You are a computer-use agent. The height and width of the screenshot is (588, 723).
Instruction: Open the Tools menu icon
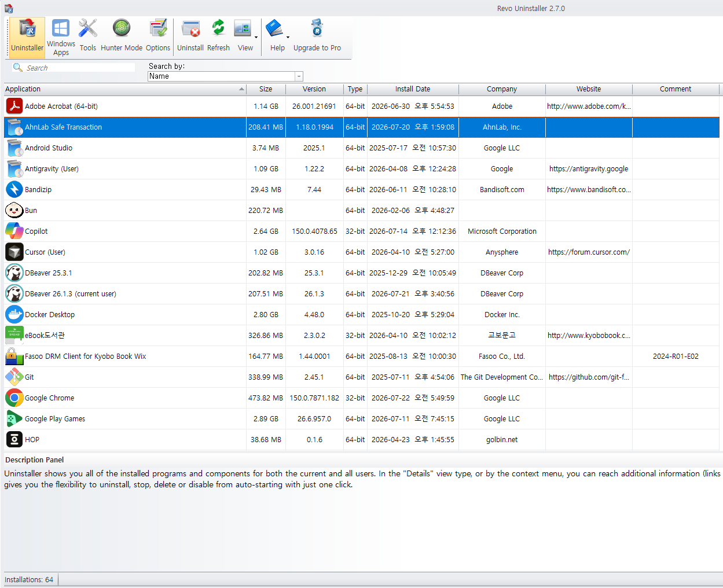(88, 37)
